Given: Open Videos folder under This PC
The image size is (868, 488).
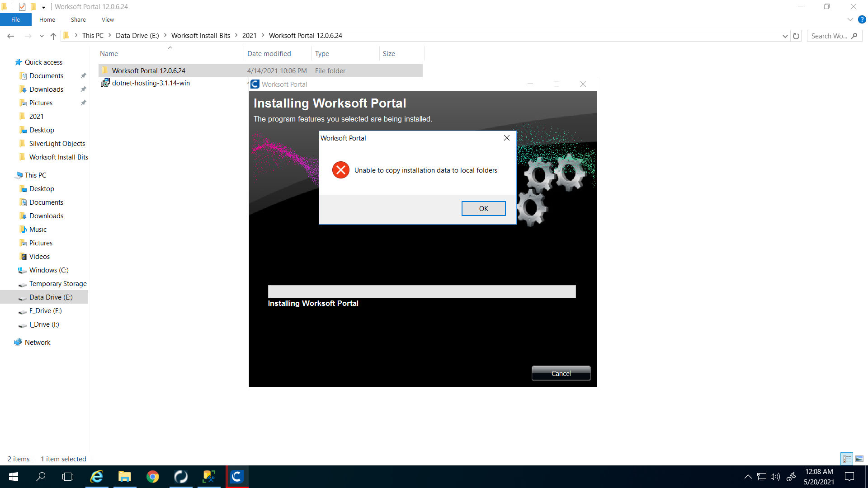Looking at the screenshot, I should pos(39,256).
